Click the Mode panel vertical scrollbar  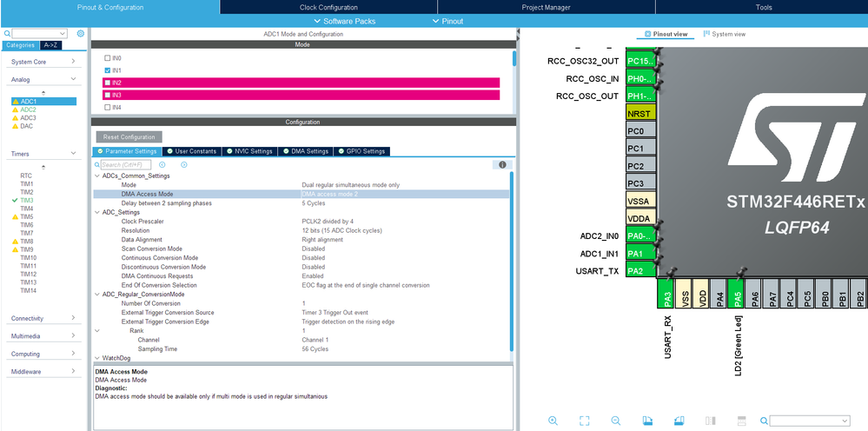(x=514, y=58)
